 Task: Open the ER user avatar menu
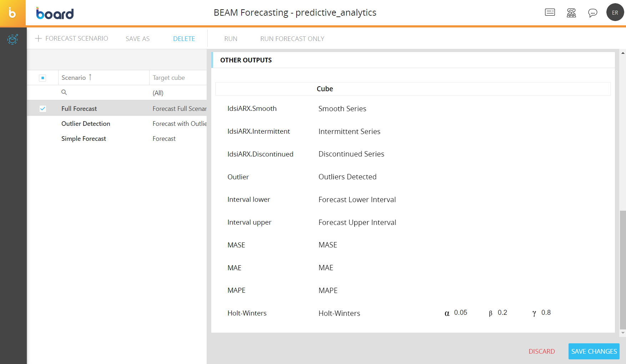click(x=615, y=12)
